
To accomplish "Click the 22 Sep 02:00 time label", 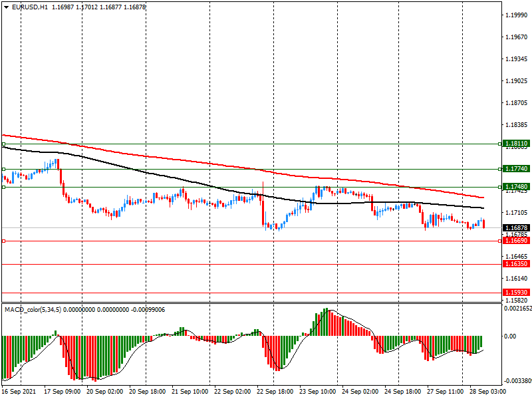I will click(232, 392).
